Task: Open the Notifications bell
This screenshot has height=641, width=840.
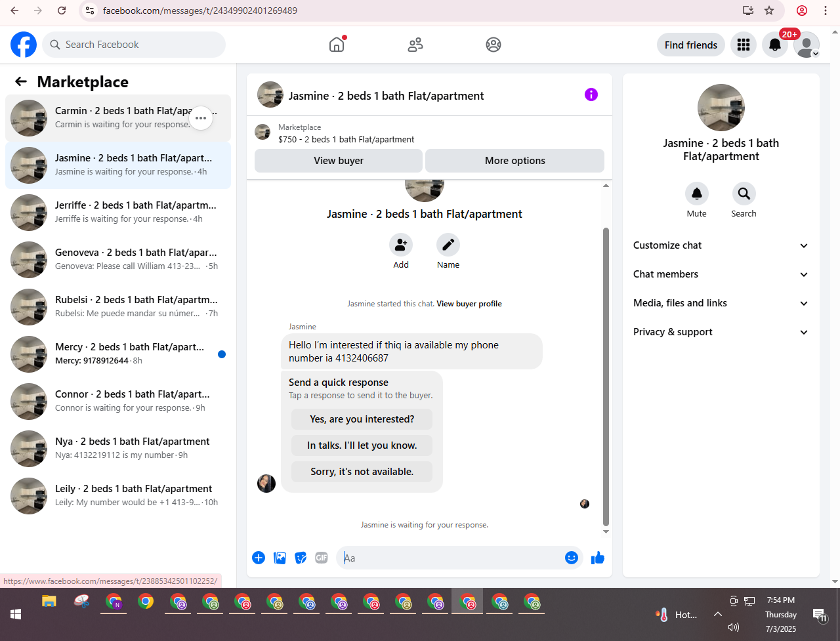Action: (775, 45)
